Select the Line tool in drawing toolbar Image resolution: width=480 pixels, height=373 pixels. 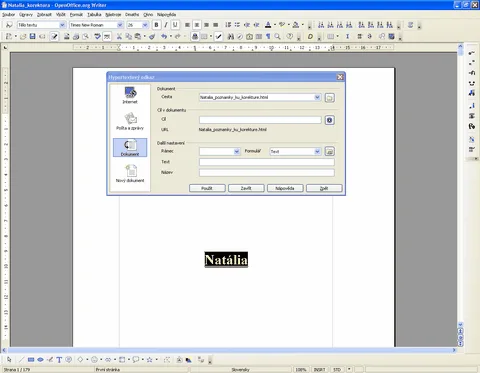[21, 360]
